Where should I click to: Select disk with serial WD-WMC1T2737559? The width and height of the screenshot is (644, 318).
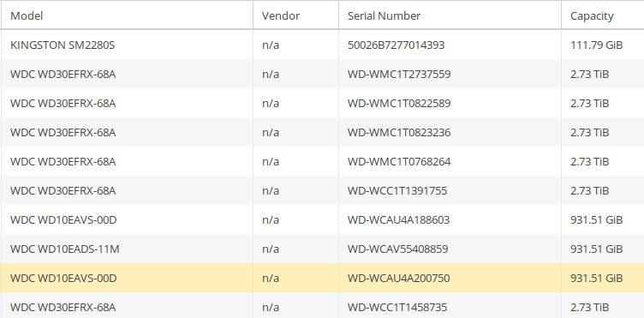pos(322,74)
